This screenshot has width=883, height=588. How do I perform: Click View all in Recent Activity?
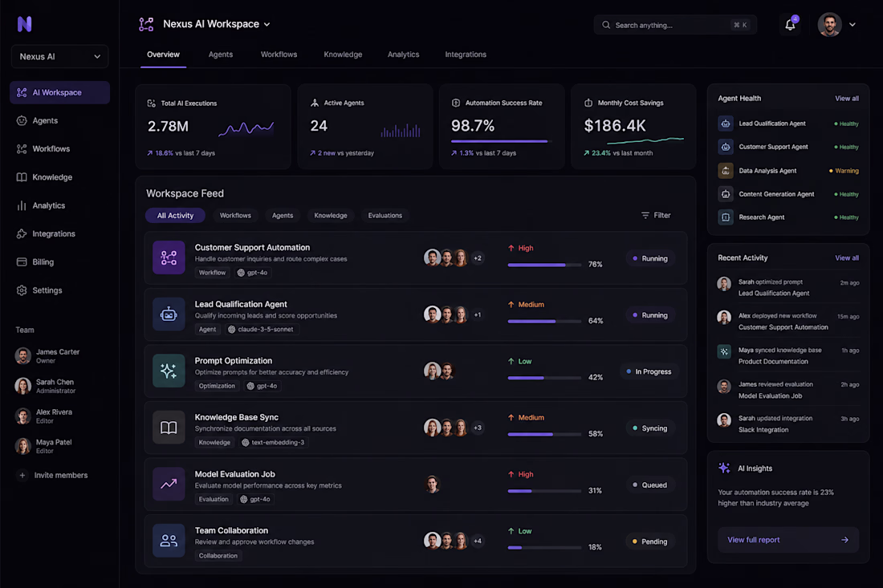pyautogui.click(x=846, y=258)
